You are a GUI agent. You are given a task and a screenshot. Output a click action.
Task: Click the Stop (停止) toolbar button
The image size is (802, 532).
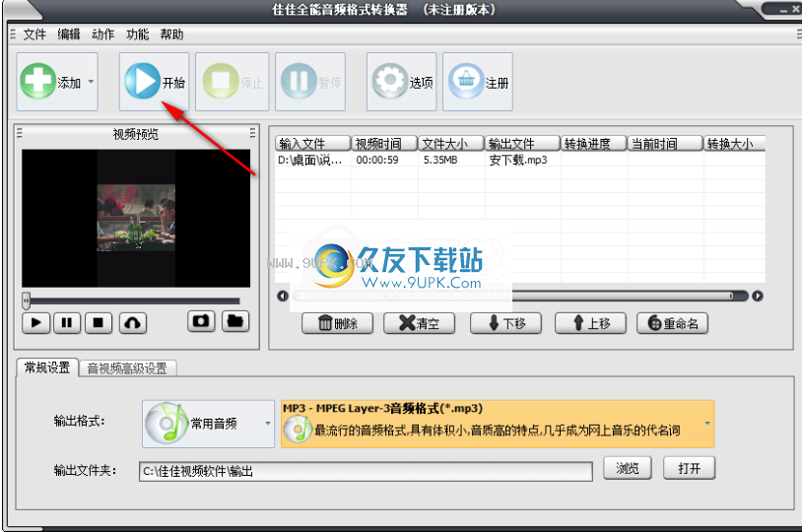(x=233, y=82)
